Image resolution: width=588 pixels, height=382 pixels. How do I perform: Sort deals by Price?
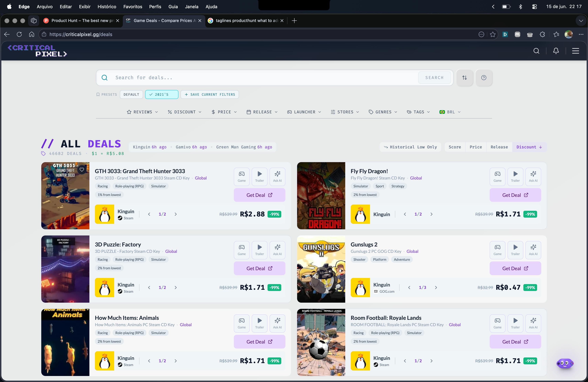pyautogui.click(x=476, y=147)
